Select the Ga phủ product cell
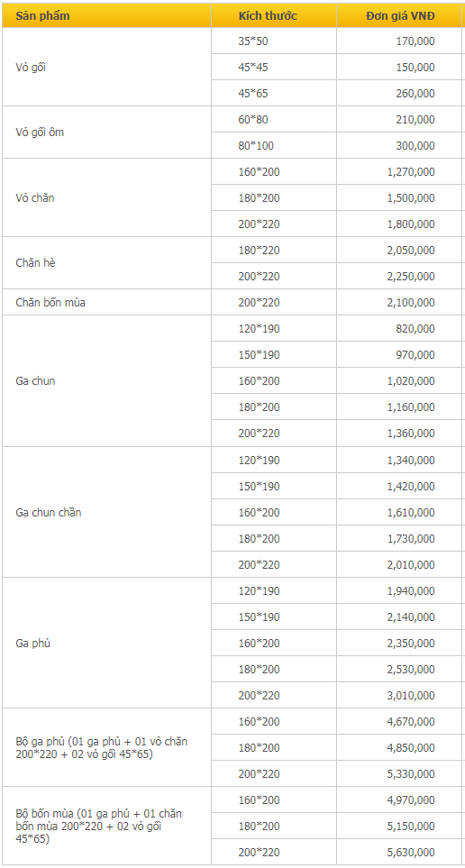 click(x=106, y=643)
